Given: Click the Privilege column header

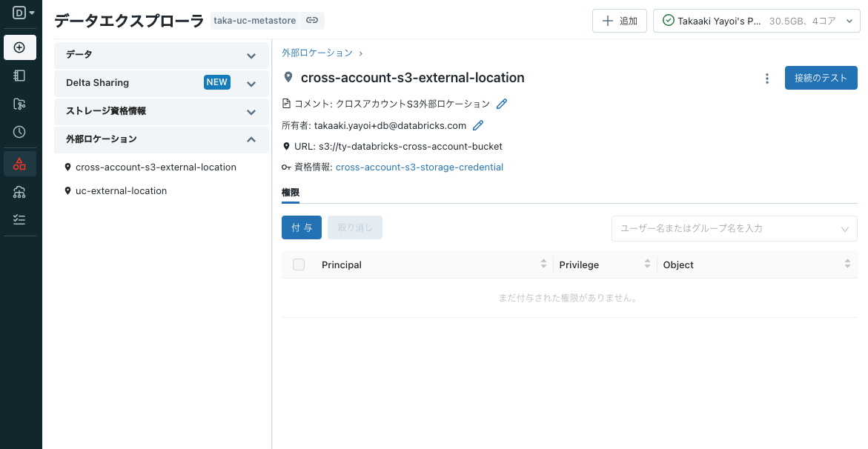Looking at the screenshot, I should point(579,265).
